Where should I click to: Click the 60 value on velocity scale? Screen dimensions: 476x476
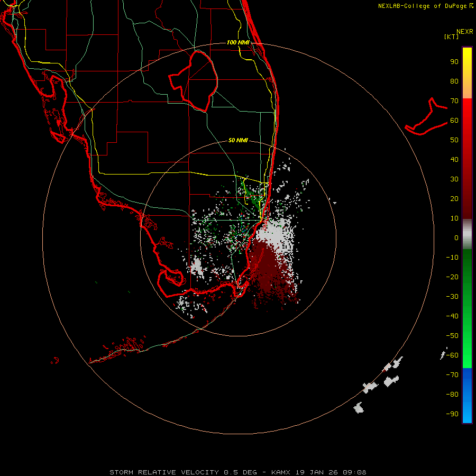(454, 121)
